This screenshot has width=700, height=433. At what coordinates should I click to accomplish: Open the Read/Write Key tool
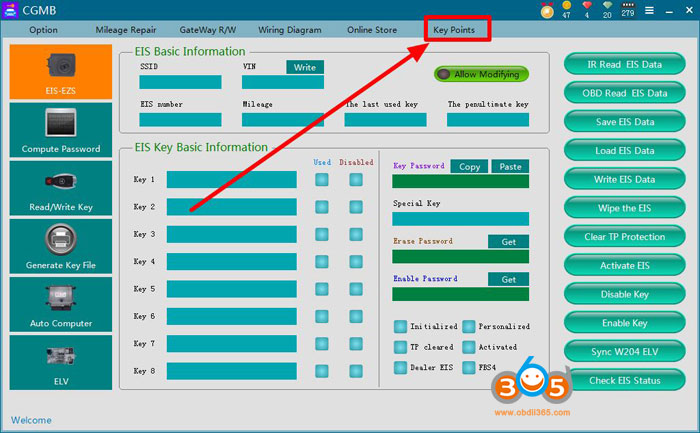pos(60,188)
